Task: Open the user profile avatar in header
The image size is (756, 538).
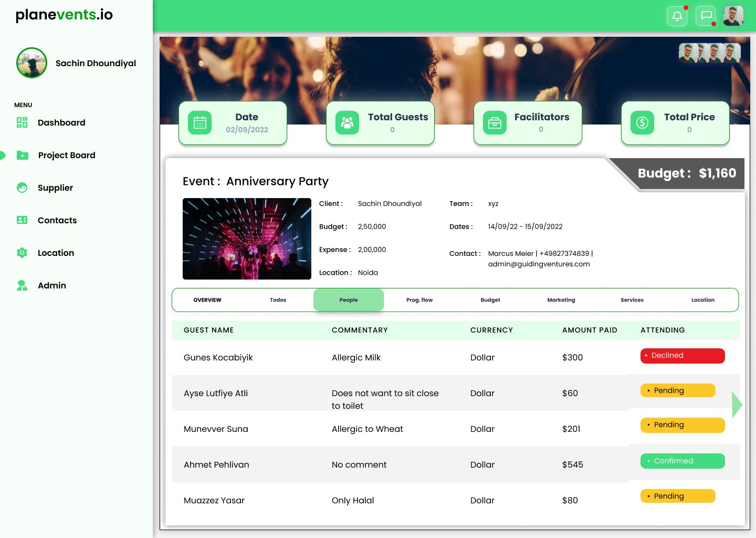Action: click(733, 16)
